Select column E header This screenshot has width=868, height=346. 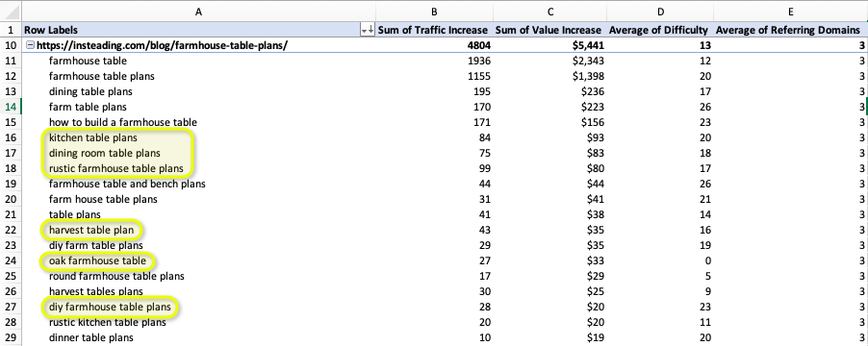coord(790,12)
